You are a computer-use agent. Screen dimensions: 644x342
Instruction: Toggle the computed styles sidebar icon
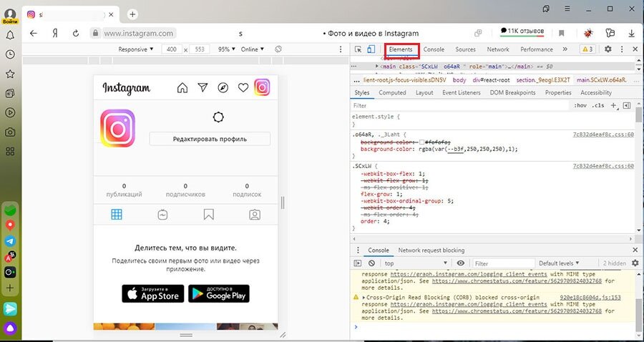626,105
